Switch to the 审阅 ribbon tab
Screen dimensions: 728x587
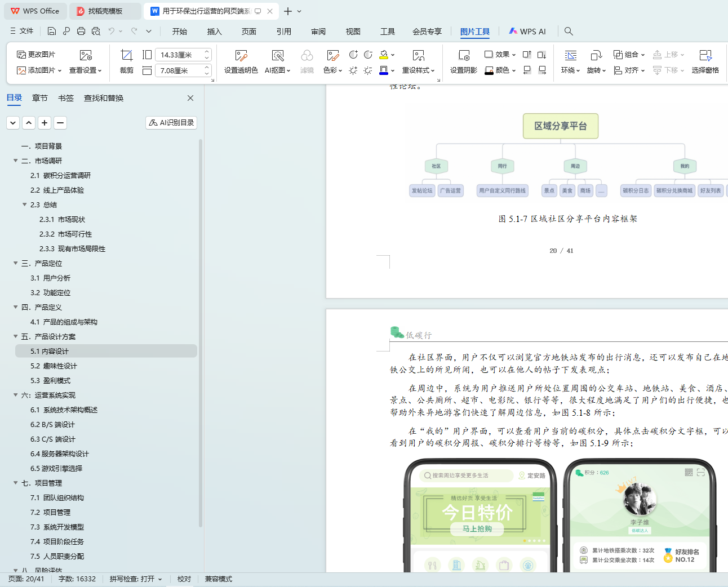(318, 32)
